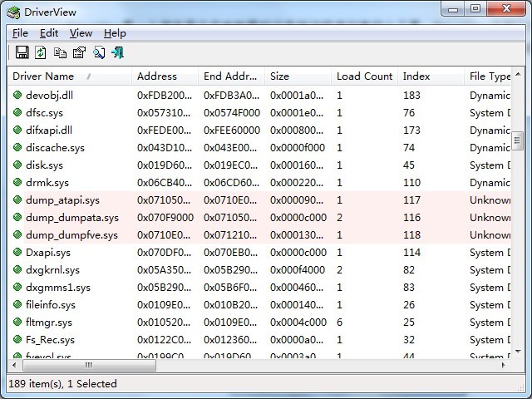Viewport: 532px width, 399px height.
Task: Click the green icon beside devobj.dll
Action: coord(17,96)
